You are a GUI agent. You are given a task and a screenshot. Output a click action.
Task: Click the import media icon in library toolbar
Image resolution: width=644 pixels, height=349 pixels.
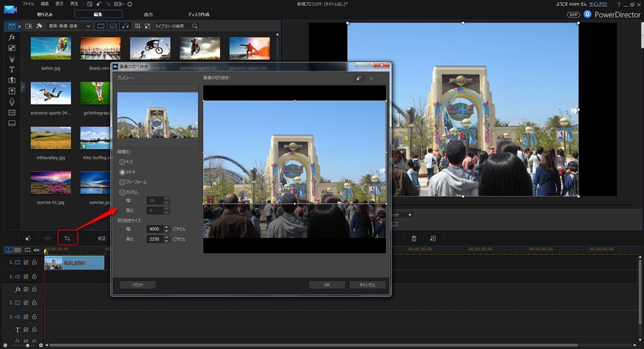point(28,26)
